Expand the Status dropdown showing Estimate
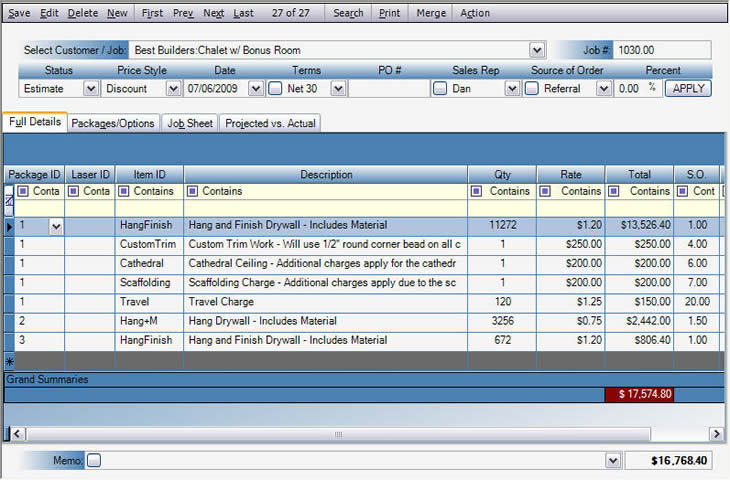The width and height of the screenshot is (730, 480). [x=91, y=89]
